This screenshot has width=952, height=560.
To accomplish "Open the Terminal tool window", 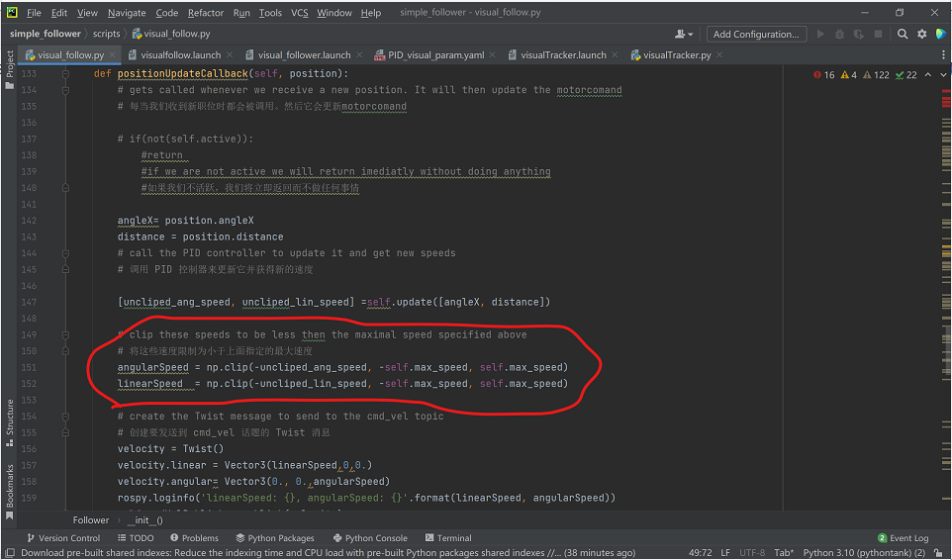I will point(448,538).
